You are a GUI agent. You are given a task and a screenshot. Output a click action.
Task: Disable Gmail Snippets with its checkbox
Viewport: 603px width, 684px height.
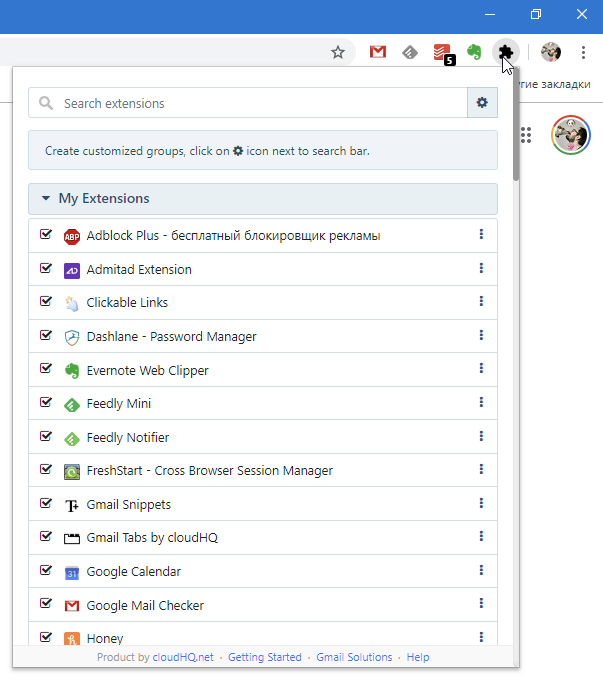tap(46, 503)
